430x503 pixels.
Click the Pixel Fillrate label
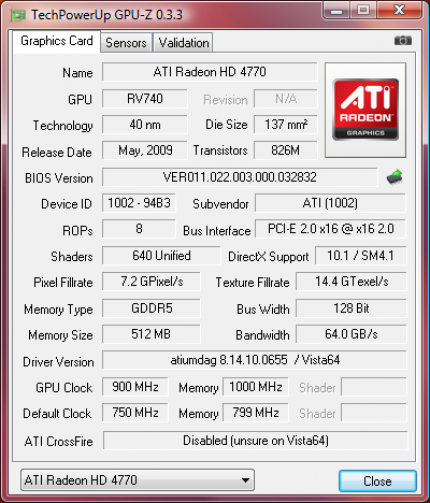click(63, 282)
